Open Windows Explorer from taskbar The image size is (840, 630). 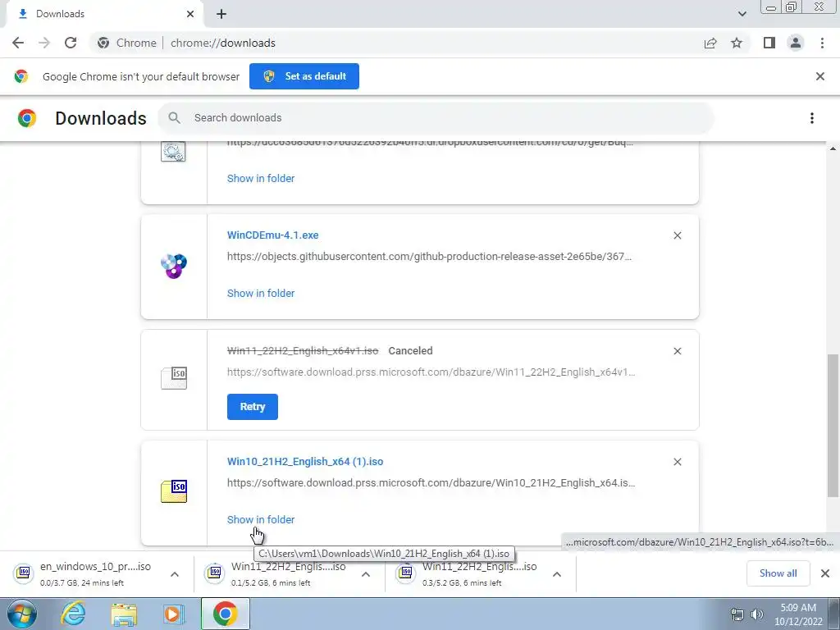[124, 614]
